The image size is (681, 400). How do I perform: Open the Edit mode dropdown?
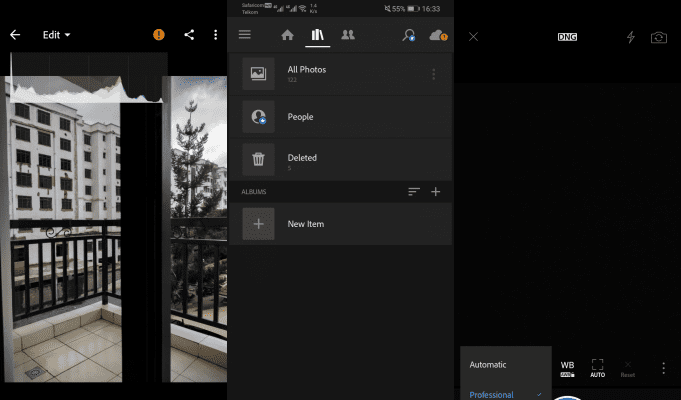point(56,35)
